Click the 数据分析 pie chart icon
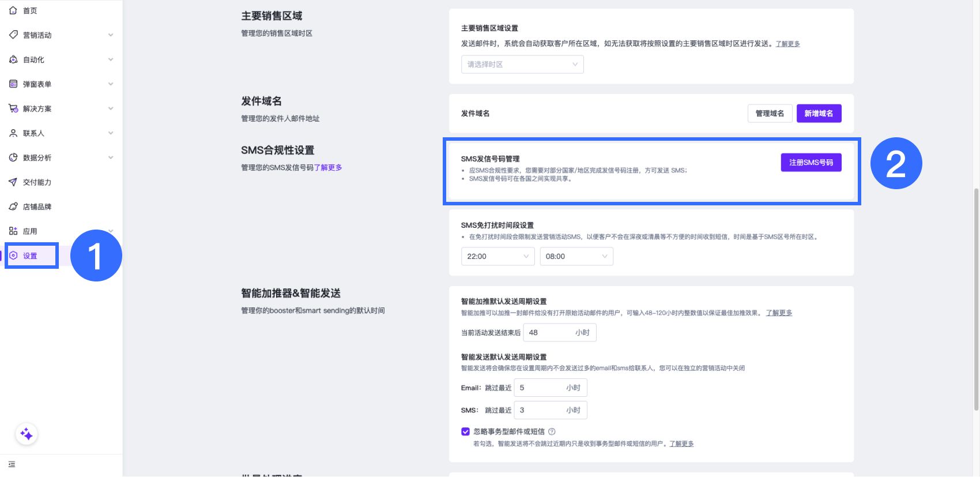The image size is (980, 477). click(13, 157)
